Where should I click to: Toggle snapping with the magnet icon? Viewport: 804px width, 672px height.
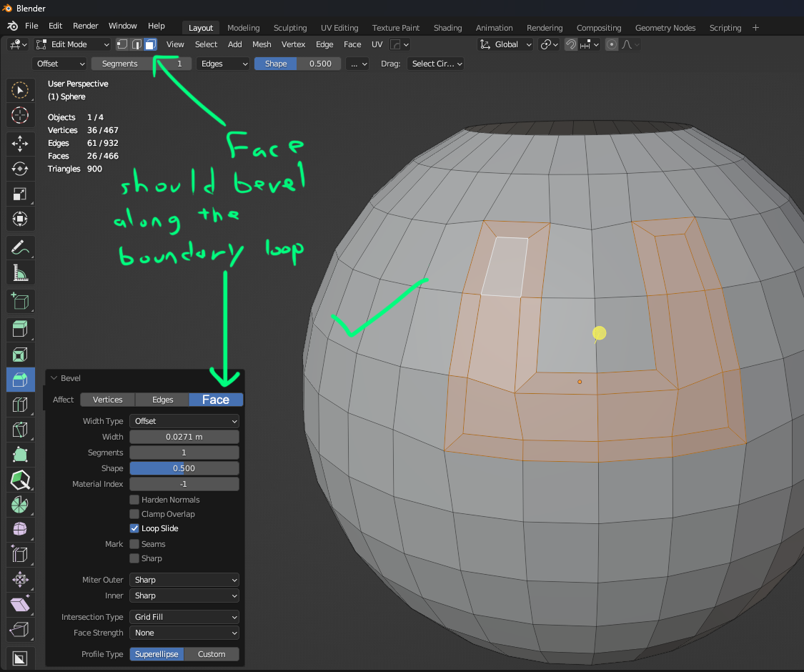pos(571,44)
